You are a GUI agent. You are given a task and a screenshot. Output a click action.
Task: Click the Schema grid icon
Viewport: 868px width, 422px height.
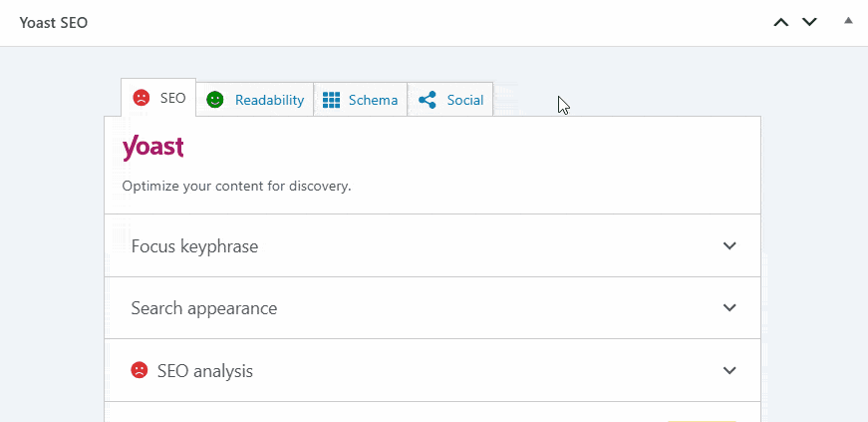coord(331,100)
